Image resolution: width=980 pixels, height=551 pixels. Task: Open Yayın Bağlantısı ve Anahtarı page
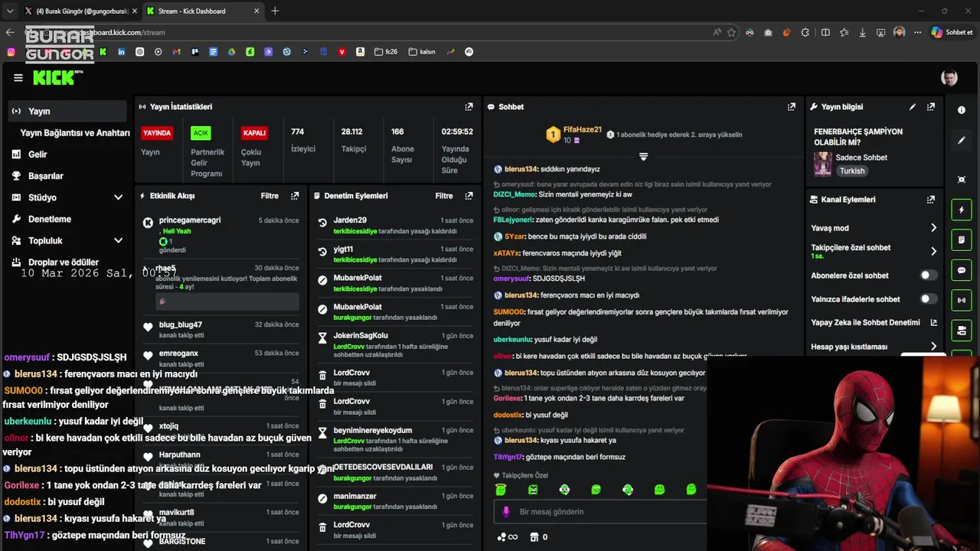point(75,132)
